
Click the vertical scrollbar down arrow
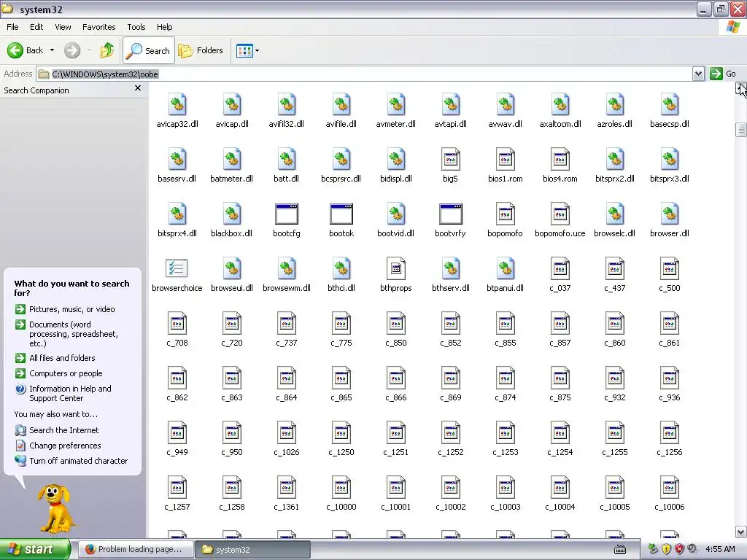click(x=741, y=532)
